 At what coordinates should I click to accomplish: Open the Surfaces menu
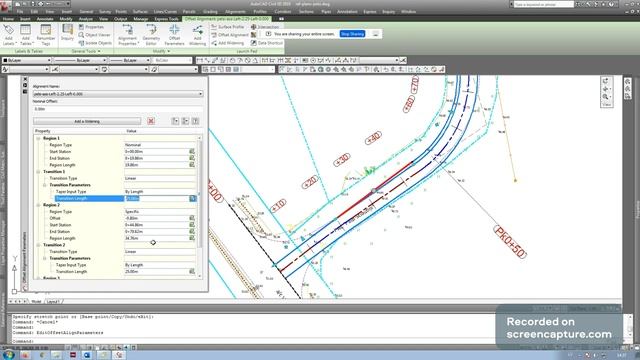(140, 12)
